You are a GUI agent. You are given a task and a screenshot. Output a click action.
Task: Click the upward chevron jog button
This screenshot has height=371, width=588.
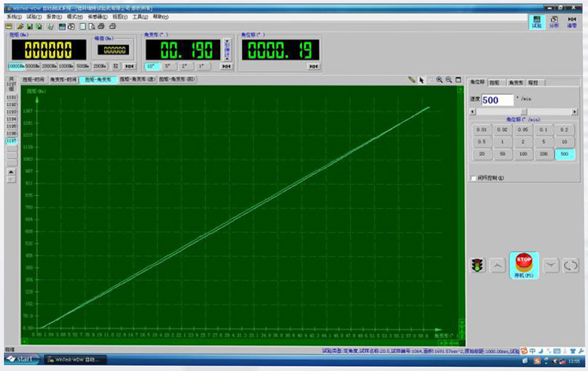tap(497, 265)
